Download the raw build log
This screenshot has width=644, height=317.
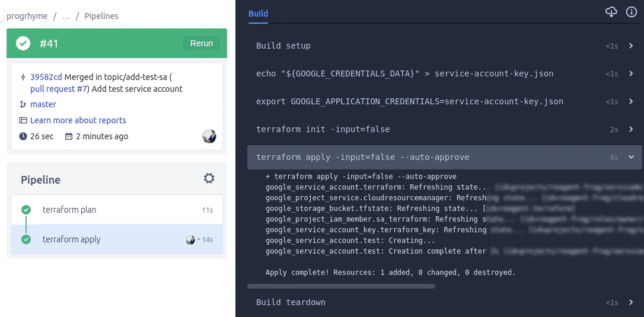click(611, 12)
